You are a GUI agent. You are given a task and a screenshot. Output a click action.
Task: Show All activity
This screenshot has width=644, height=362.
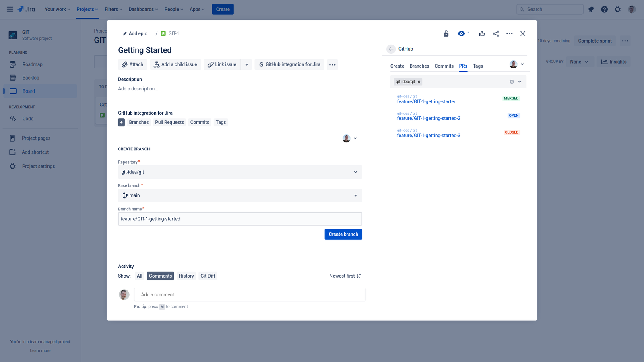tap(139, 276)
